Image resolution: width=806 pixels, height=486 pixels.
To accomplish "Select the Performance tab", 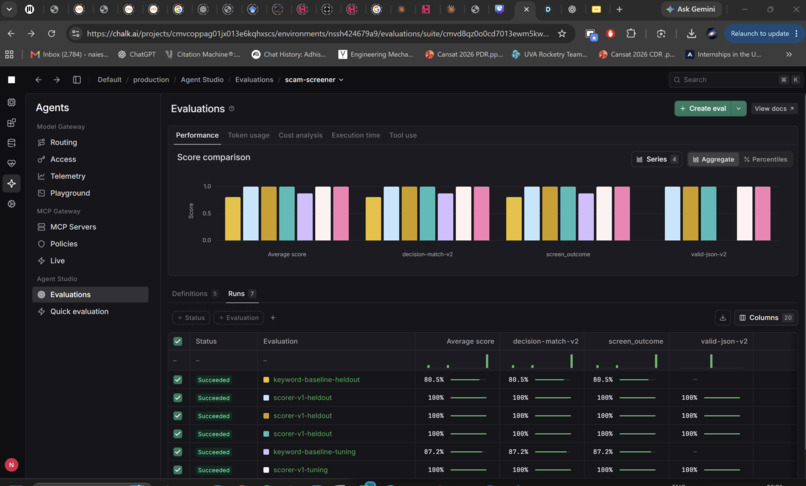I will [x=197, y=135].
